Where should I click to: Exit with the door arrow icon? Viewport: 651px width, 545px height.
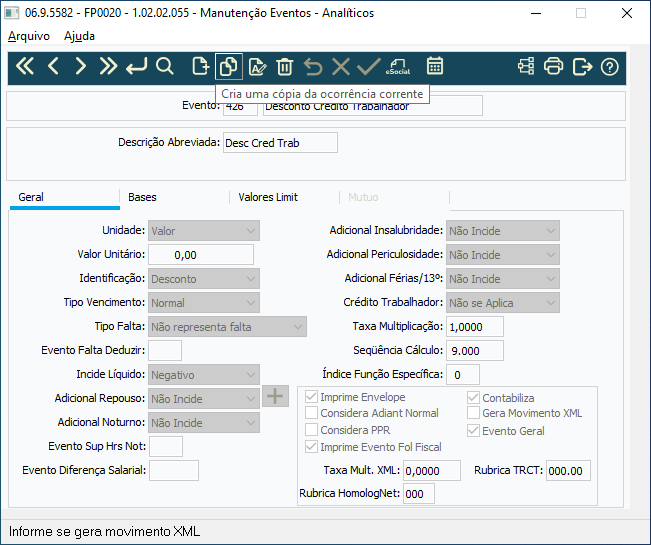point(582,66)
